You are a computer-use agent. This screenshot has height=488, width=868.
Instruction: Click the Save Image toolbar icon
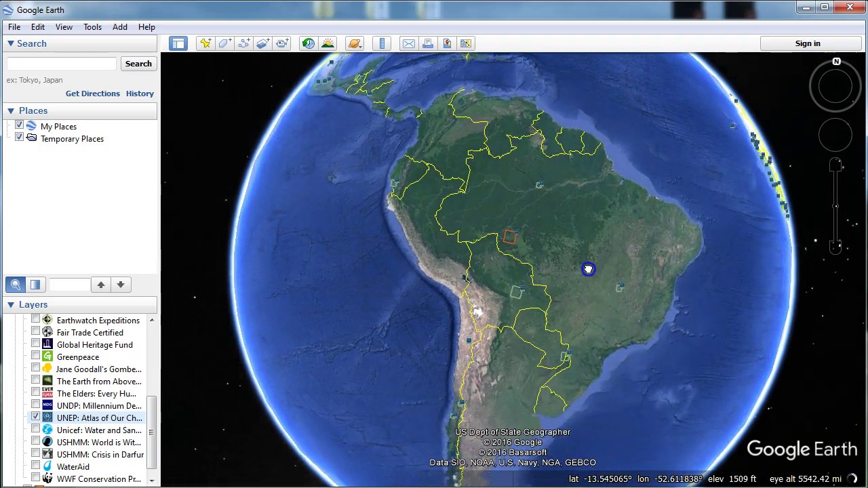[447, 43]
